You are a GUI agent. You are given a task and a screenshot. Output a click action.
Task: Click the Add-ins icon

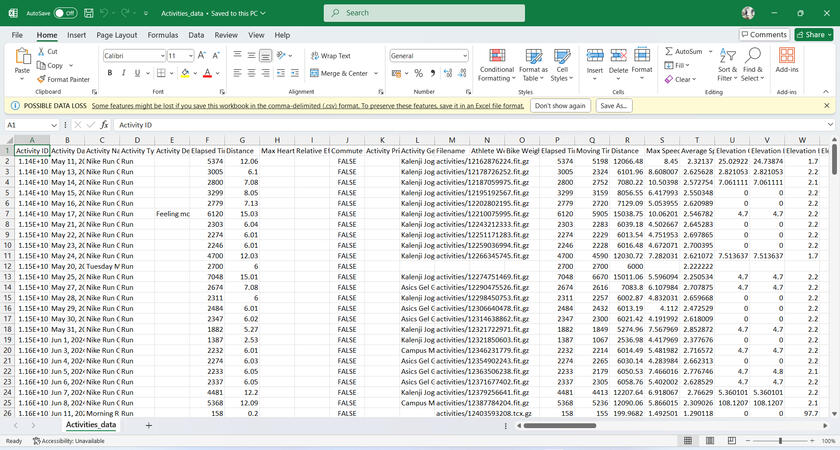click(x=787, y=56)
